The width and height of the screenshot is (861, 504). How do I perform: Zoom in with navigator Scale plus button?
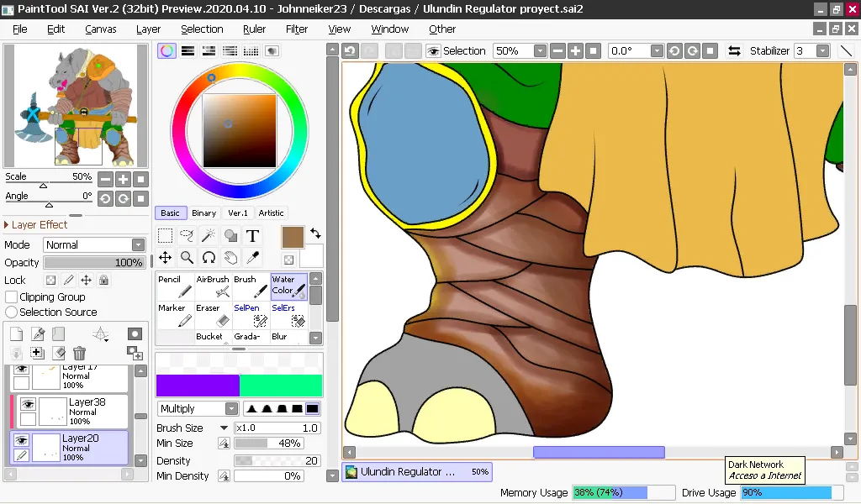(123, 179)
